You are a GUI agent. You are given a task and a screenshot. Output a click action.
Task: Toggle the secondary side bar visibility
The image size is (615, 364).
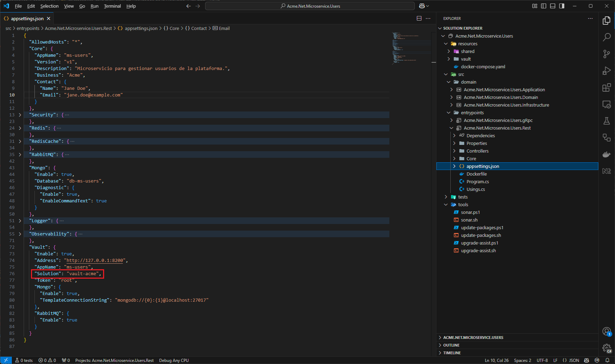coord(562,6)
